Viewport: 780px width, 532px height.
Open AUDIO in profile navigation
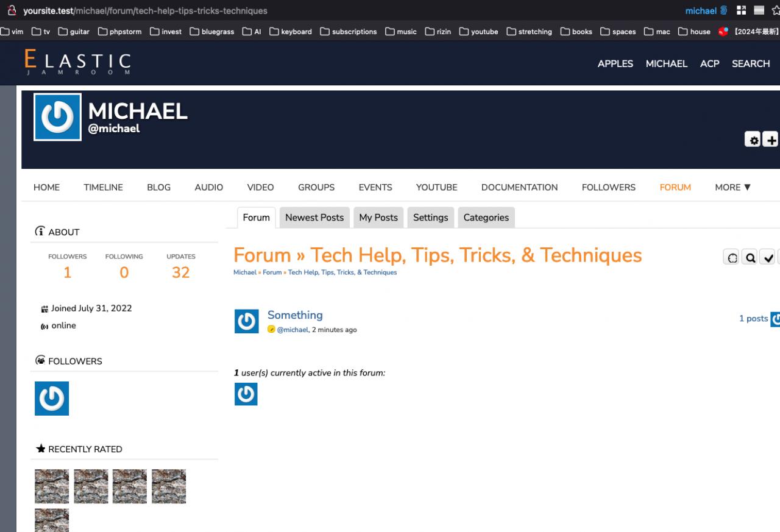[x=209, y=187]
